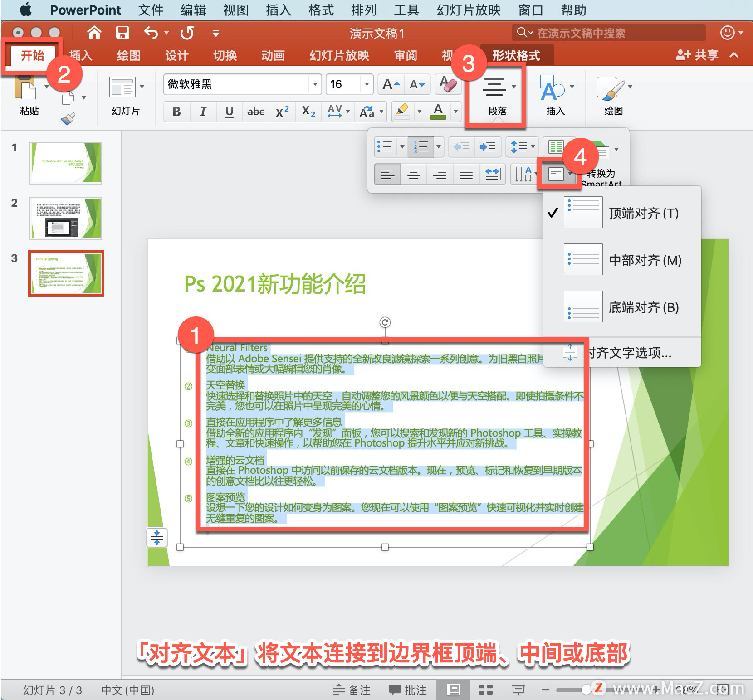Image resolution: width=753 pixels, height=700 pixels.
Task: Distribute text evenly across the line
Action: point(492,174)
